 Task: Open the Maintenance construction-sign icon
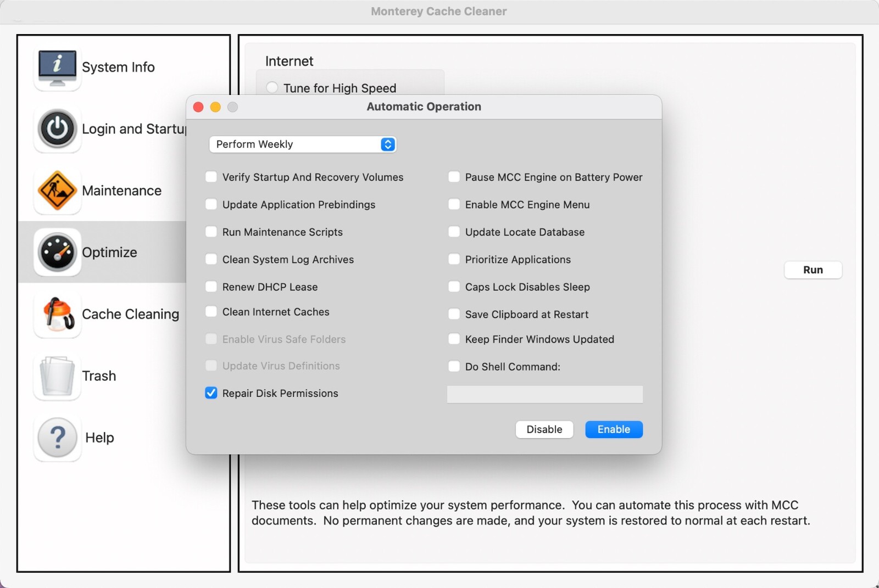tap(57, 191)
